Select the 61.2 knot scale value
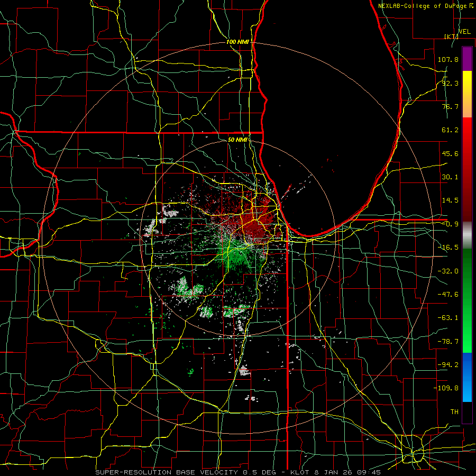Image resolution: width=476 pixels, height=476 pixels. click(x=450, y=130)
